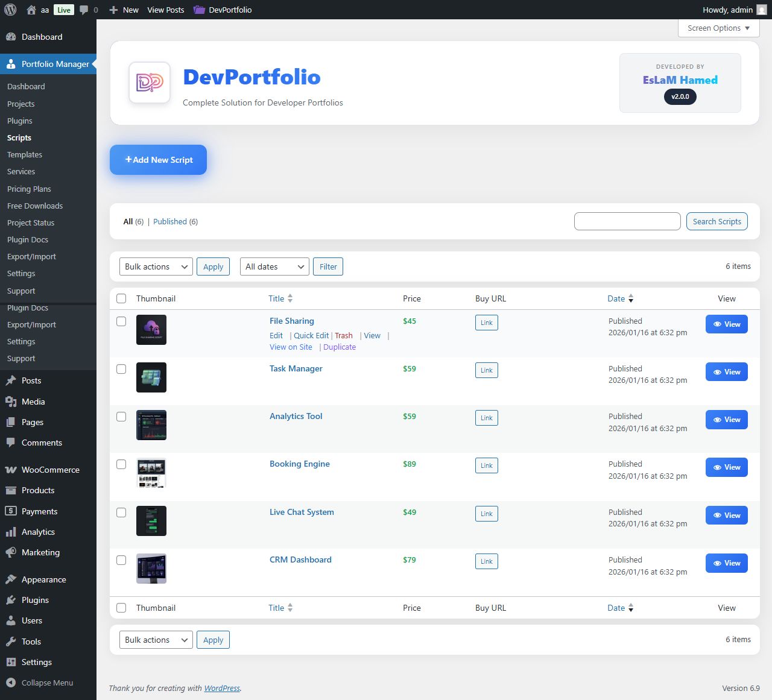Click the admin avatar icon

[762, 10]
